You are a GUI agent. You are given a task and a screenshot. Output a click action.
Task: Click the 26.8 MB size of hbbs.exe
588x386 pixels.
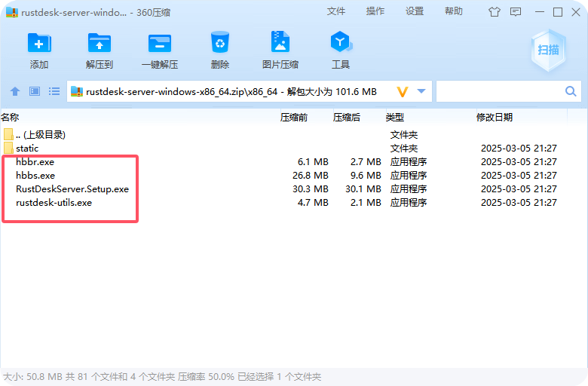tap(311, 175)
